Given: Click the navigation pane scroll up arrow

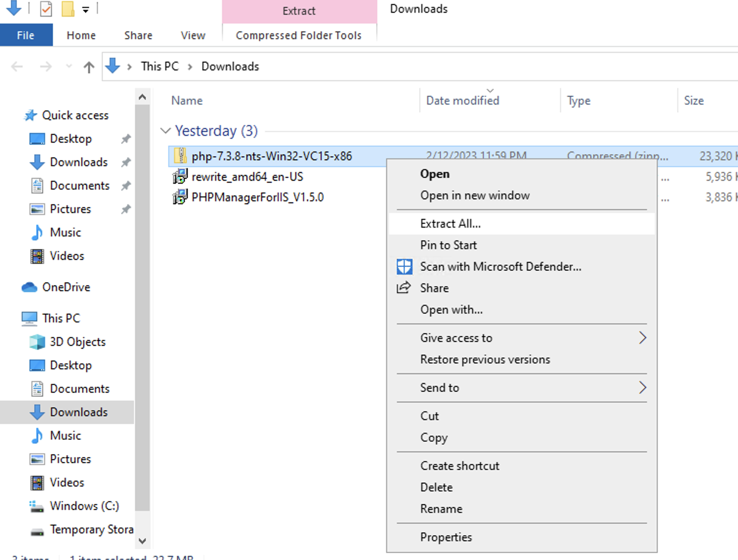Looking at the screenshot, I should tap(142, 97).
